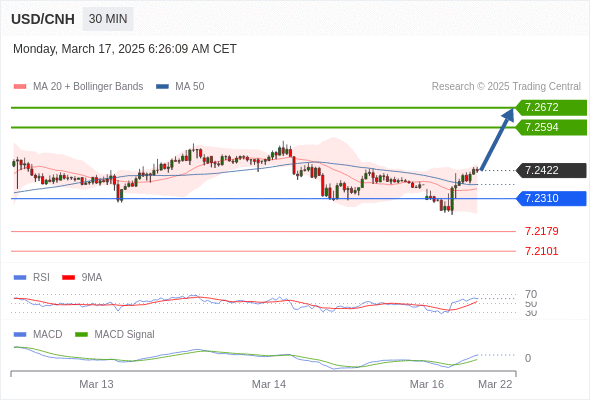Click the Mar 13 date marker
The image size is (590, 400).
pos(96,384)
